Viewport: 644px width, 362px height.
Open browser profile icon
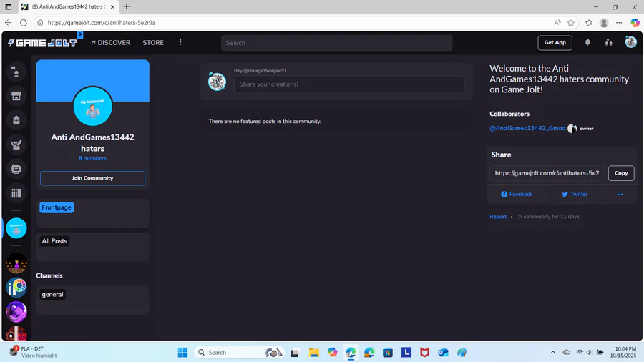pyautogui.click(x=604, y=23)
